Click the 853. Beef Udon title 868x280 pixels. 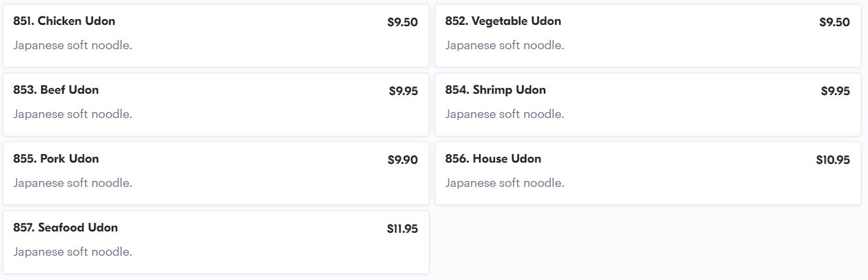coord(56,90)
